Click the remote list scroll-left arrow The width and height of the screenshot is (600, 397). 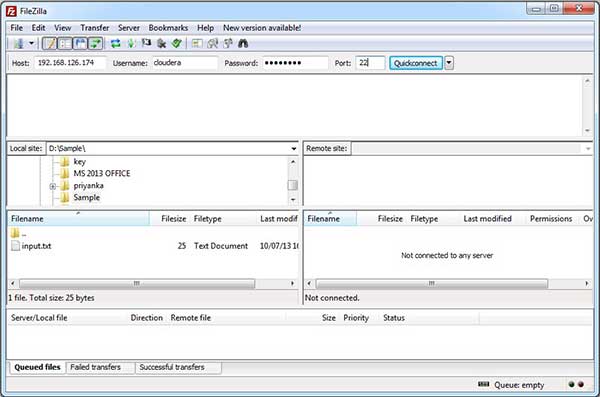tap(309, 284)
